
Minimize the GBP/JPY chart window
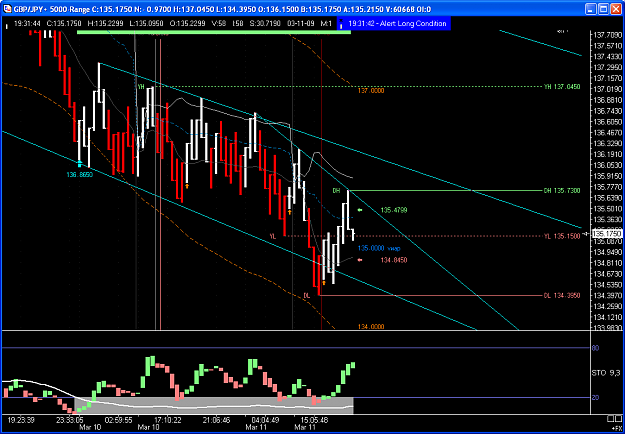coord(591,9)
